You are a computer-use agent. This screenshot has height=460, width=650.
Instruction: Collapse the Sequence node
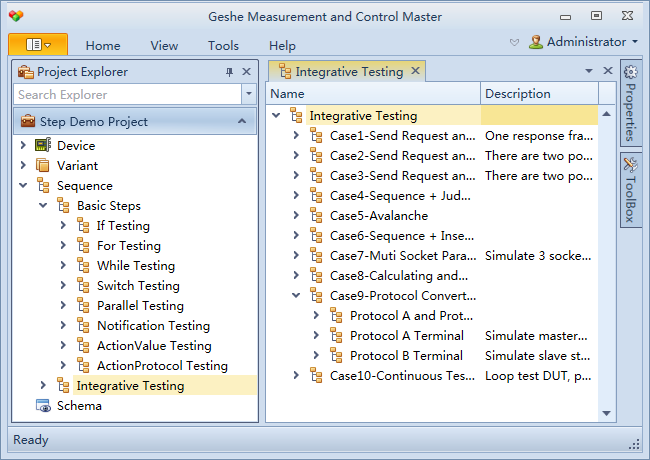click(23, 185)
